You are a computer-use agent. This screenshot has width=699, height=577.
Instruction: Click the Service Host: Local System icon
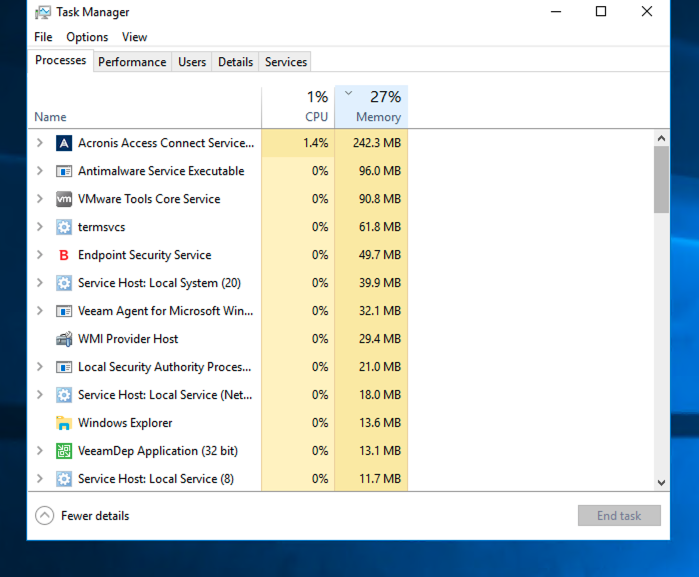64,283
